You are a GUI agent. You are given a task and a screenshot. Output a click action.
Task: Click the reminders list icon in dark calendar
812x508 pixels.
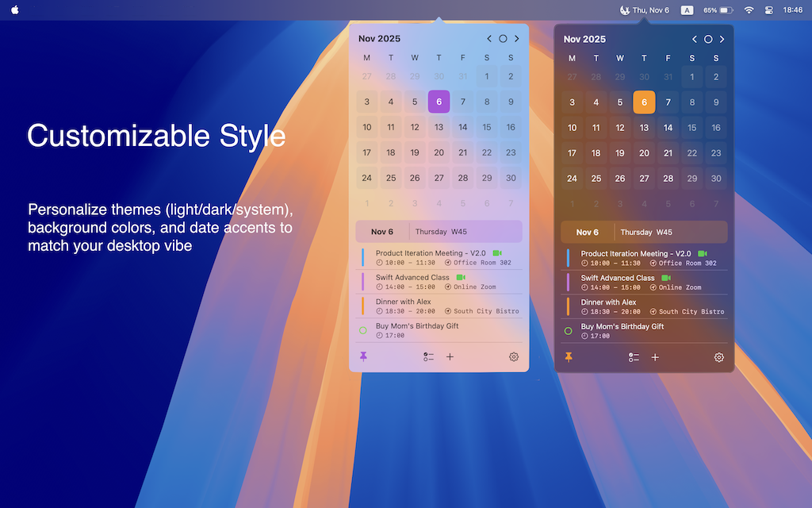[x=634, y=358]
